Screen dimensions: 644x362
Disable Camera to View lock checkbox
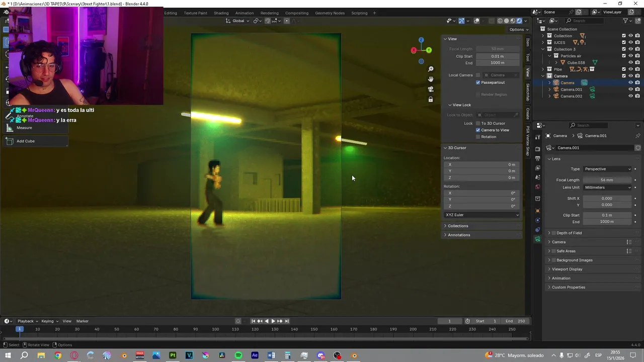coord(478,130)
